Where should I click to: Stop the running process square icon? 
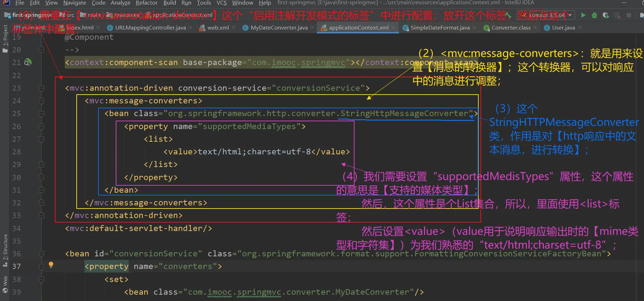(x=629, y=15)
